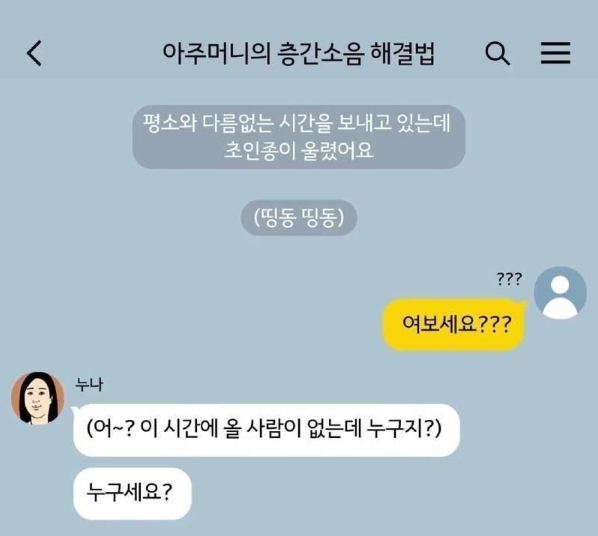Screen dimensions: 598x536
Task: Tap the (띵동 띵동) system notice
Action: [299, 217]
